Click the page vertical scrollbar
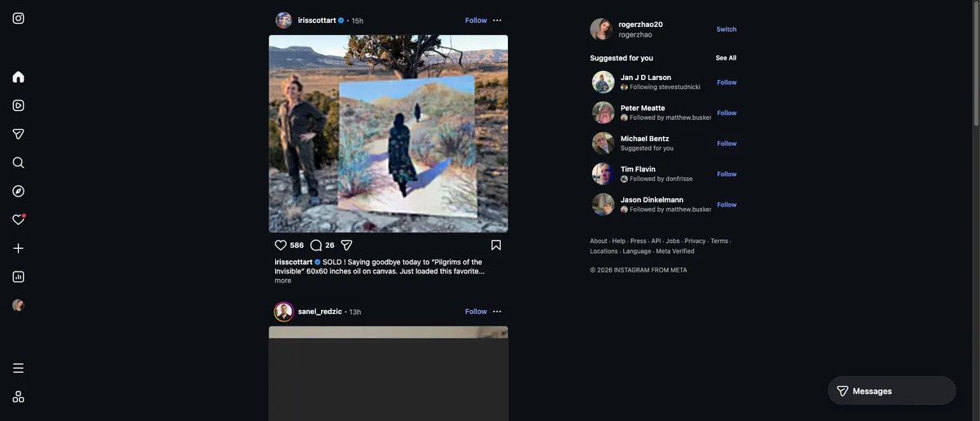The width and height of the screenshot is (980, 421). tap(975, 65)
